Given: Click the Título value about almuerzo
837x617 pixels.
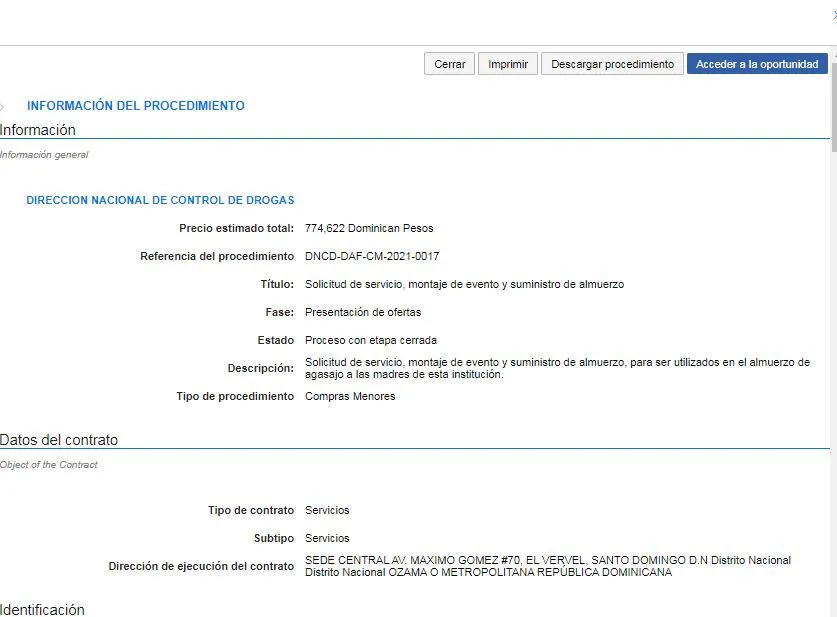Looking at the screenshot, I should 464,285.
